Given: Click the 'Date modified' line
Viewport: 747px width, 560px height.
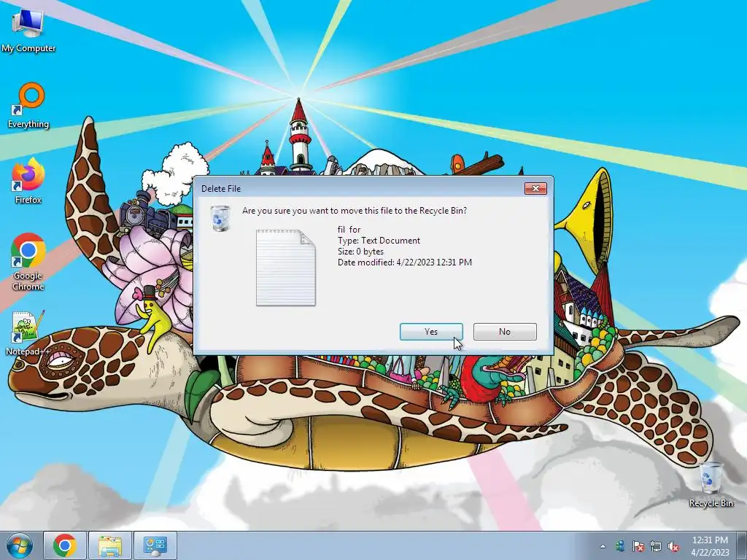Looking at the screenshot, I should [404, 262].
